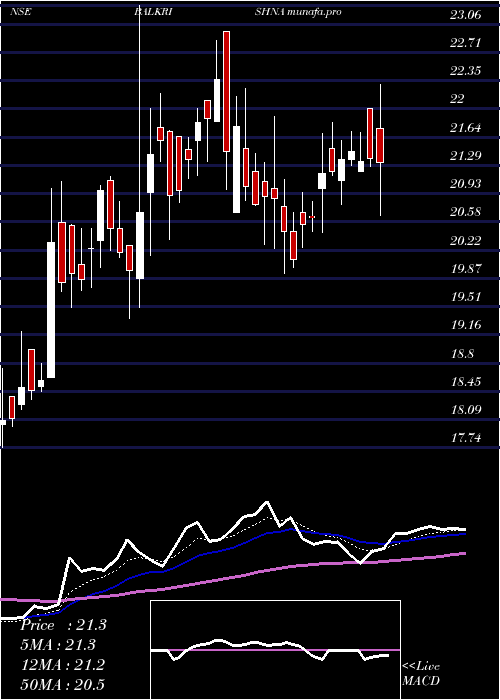Click the 23.06 price axis label
Viewport: 500px width, 700px height.
click(466, 15)
